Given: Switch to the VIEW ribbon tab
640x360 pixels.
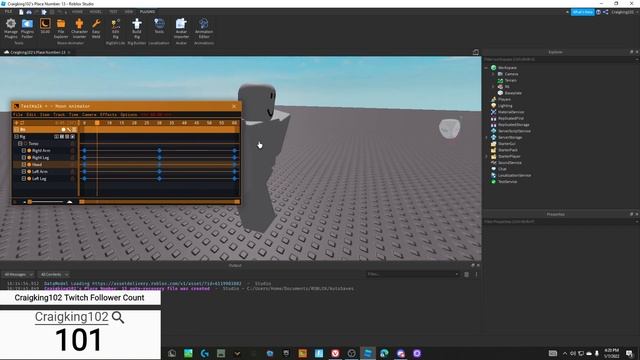Looking at the screenshot, I should pyautogui.click(x=129, y=12).
